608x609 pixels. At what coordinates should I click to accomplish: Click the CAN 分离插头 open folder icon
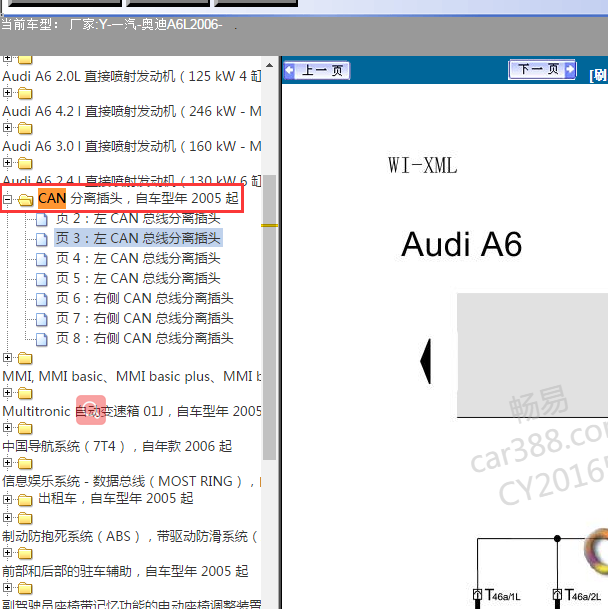pyautogui.click(x=26, y=200)
